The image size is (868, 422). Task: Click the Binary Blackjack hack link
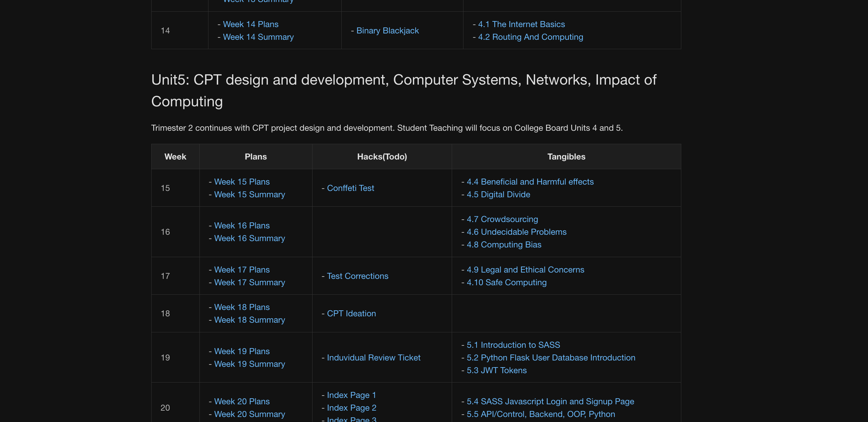pos(387,31)
